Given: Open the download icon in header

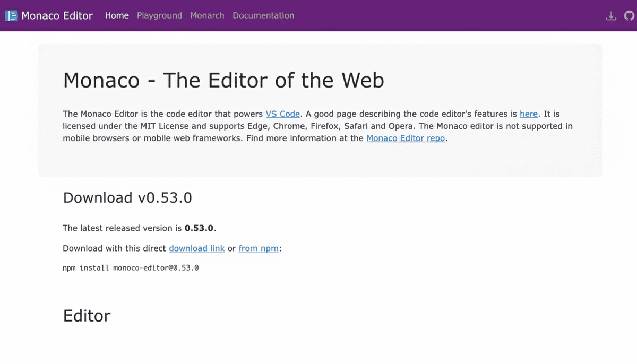Looking at the screenshot, I should [x=611, y=16].
